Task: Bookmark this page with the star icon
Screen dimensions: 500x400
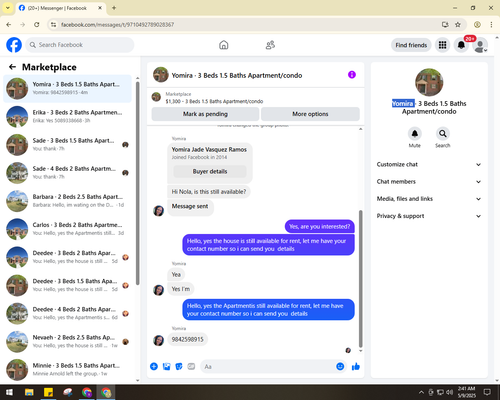Action: (x=458, y=24)
